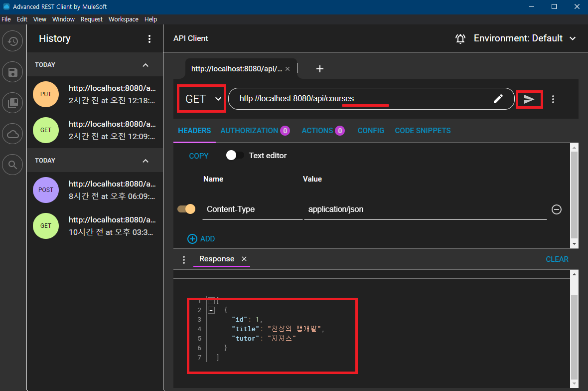Select the 오후 03:3 GET history entry
This screenshot has width=588, height=391.
click(95, 226)
